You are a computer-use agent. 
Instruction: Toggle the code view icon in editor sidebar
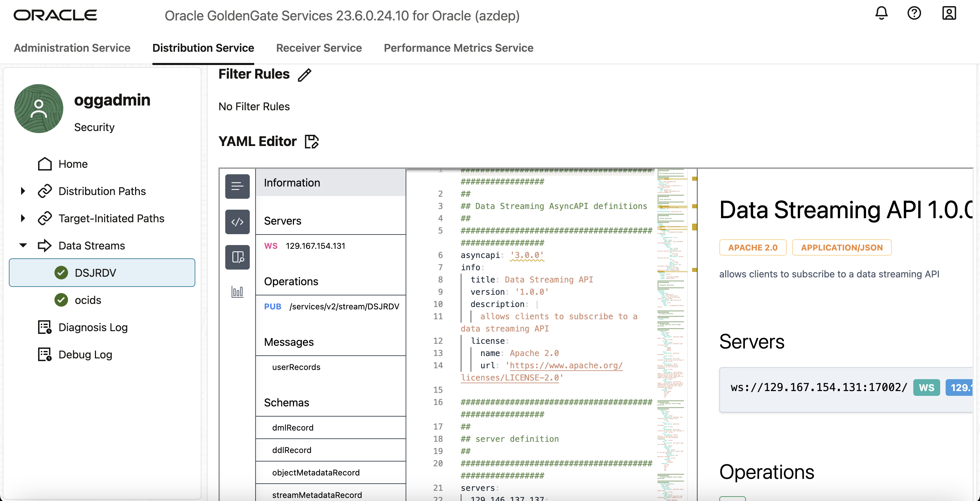coord(238,222)
